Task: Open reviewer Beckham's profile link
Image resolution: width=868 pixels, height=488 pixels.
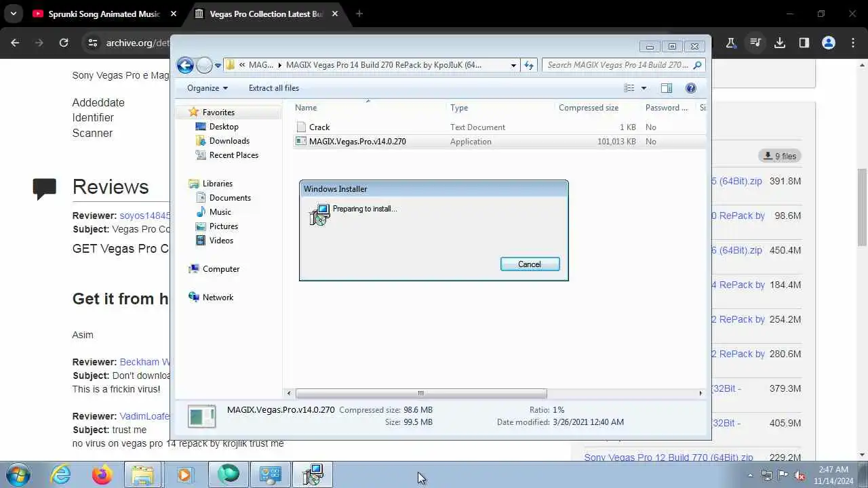Action: [x=144, y=362]
